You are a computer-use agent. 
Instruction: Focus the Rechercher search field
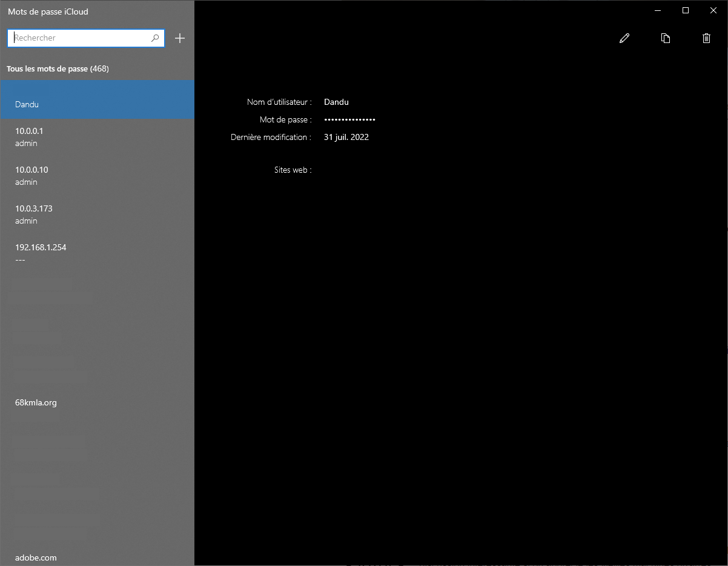coord(86,38)
